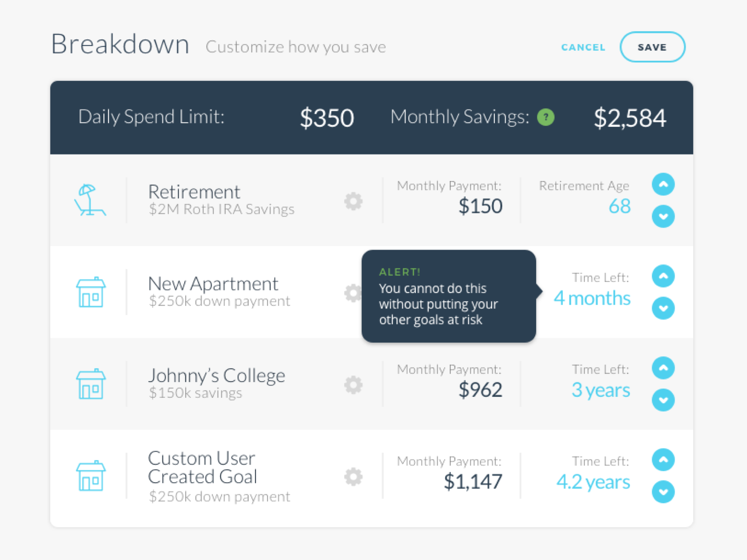Click the green Monthly Savings help icon
The height and width of the screenshot is (560, 747).
point(546,117)
